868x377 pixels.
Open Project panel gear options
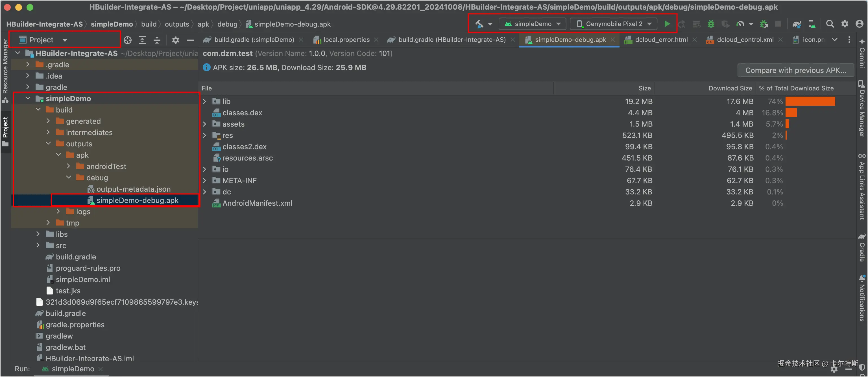(x=175, y=40)
